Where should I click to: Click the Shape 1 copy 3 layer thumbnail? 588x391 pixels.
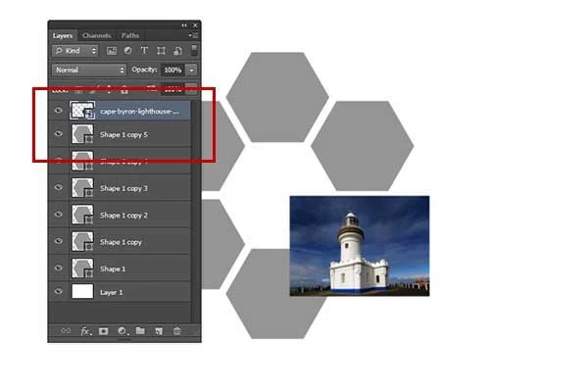pyautogui.click(x=82, y=188)
